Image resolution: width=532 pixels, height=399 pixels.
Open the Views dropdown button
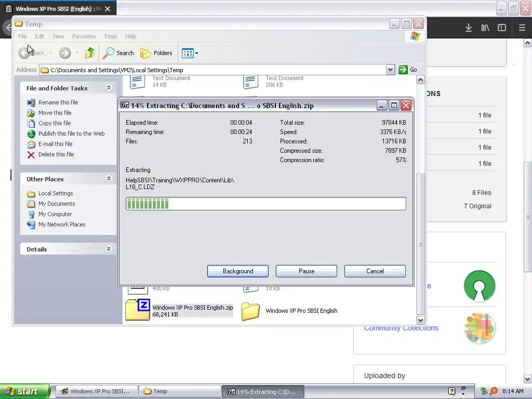coord(190,53)
